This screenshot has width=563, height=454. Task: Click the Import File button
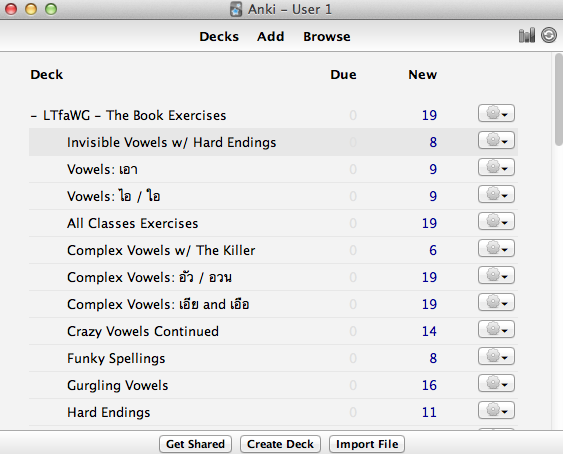pos(367,444)
